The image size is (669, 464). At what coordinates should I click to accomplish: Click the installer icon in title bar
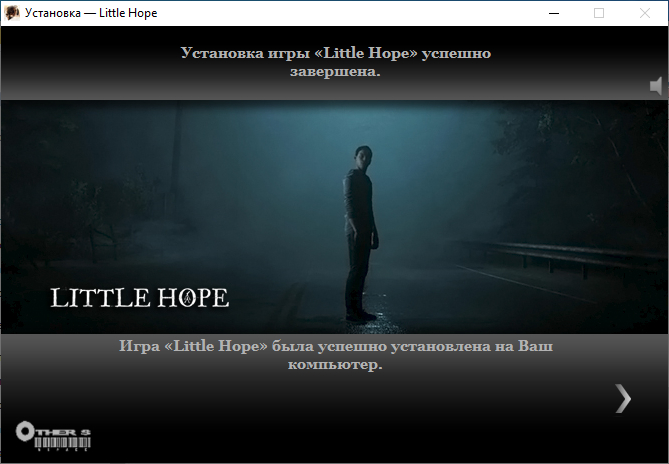point(12,13)
